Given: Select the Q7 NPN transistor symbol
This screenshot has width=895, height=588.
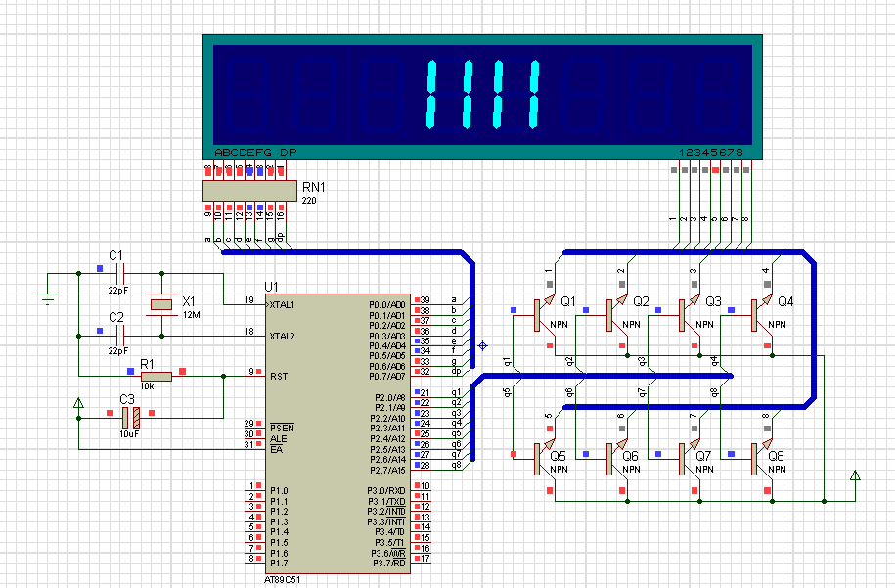Looking at the screenshot, I should 690,459.
